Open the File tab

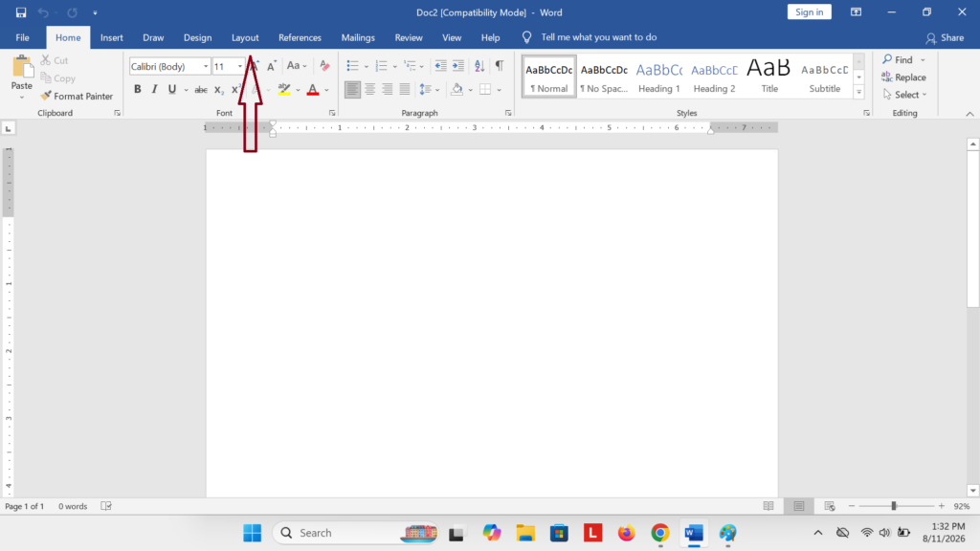coord(23,37)
